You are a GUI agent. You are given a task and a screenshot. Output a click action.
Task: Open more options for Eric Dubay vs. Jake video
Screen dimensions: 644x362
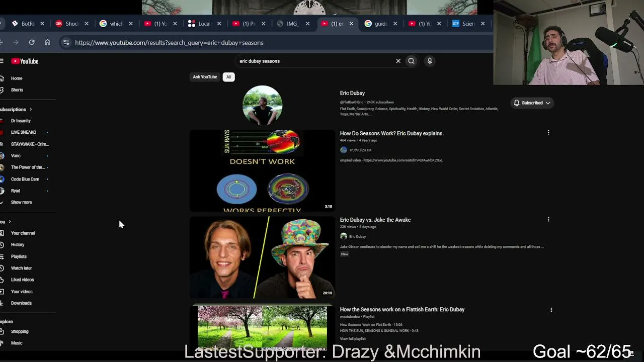pos(548,219)
